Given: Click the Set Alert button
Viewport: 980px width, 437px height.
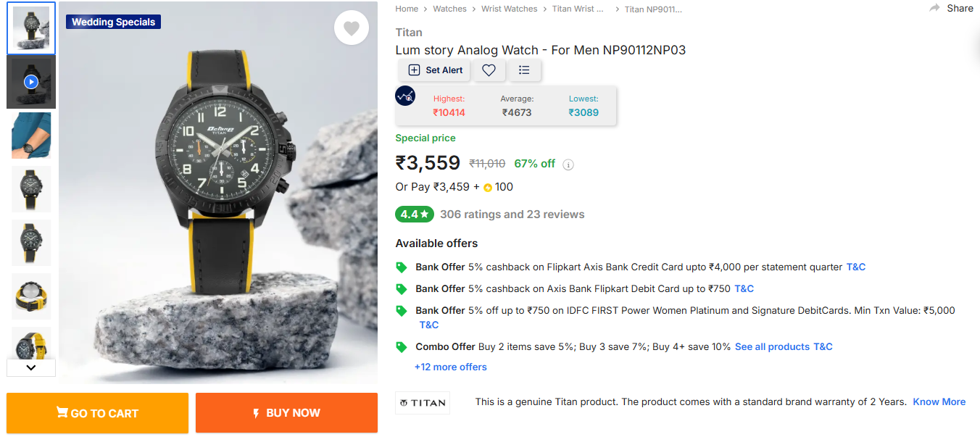Looking at the screenshot, I should tap(435, 70).
